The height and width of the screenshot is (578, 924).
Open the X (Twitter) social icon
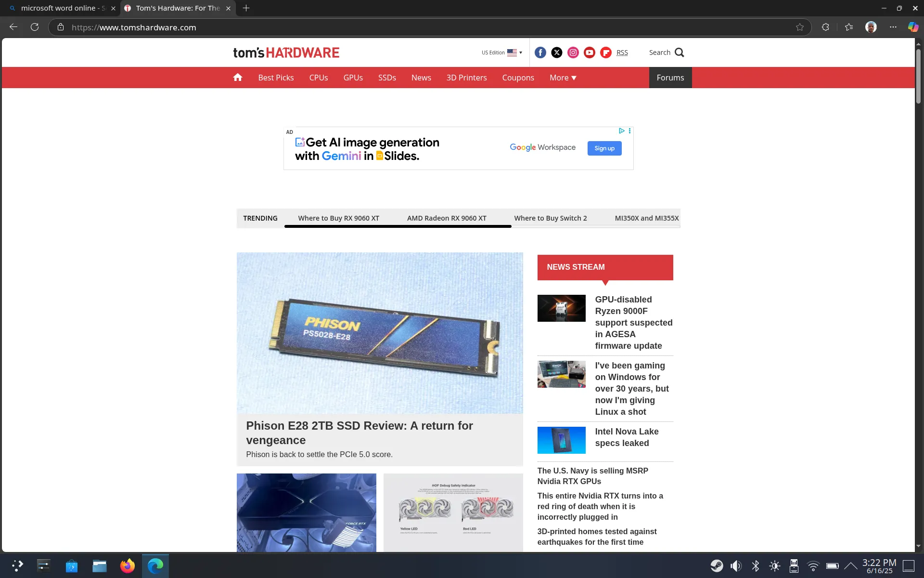(557, 53)
